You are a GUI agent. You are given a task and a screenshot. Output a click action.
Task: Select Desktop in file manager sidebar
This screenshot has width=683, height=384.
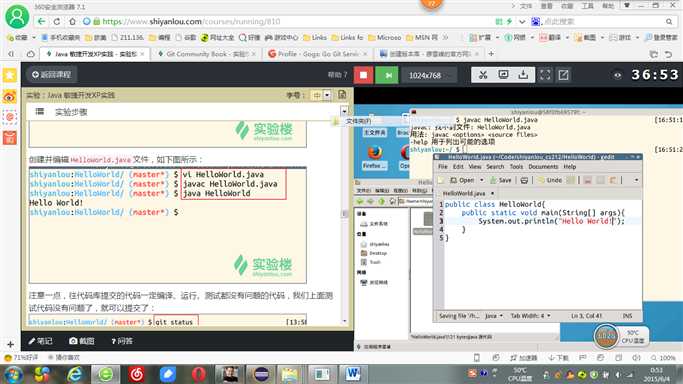click(x=374, y=253)
